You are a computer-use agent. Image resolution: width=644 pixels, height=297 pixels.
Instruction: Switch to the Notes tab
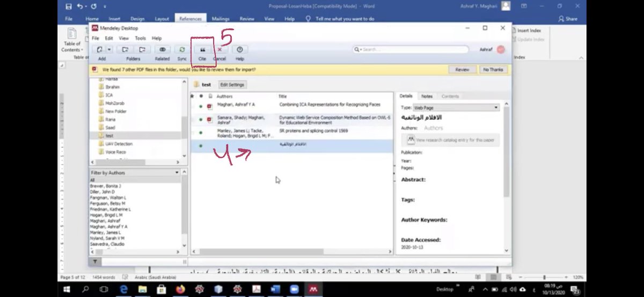point(427,96)
